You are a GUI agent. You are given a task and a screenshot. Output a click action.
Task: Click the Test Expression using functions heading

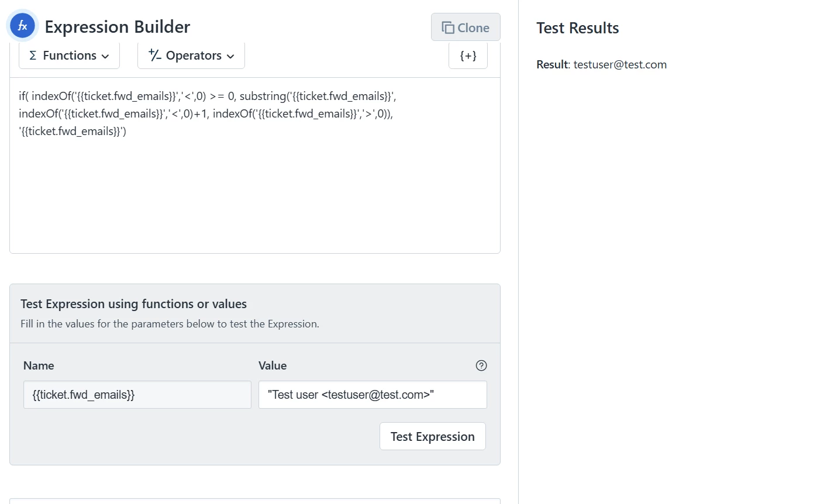[x=134, y=304]
